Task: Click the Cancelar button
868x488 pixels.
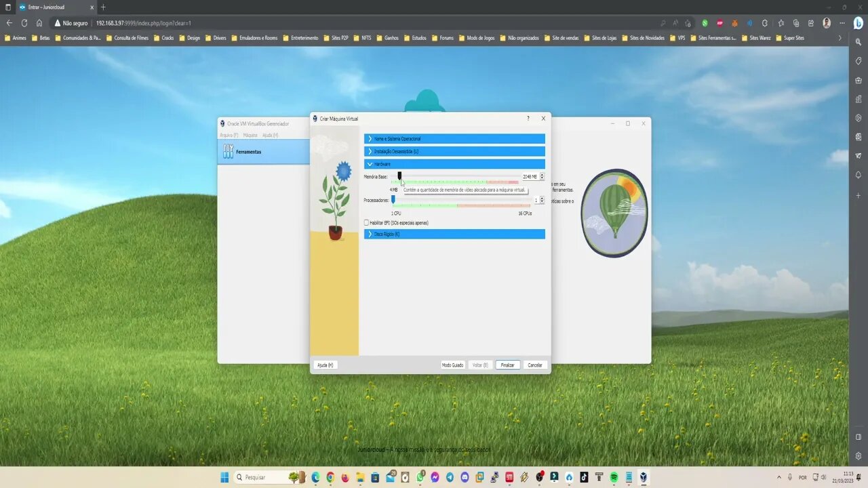Action: click(x=535, y=365)
